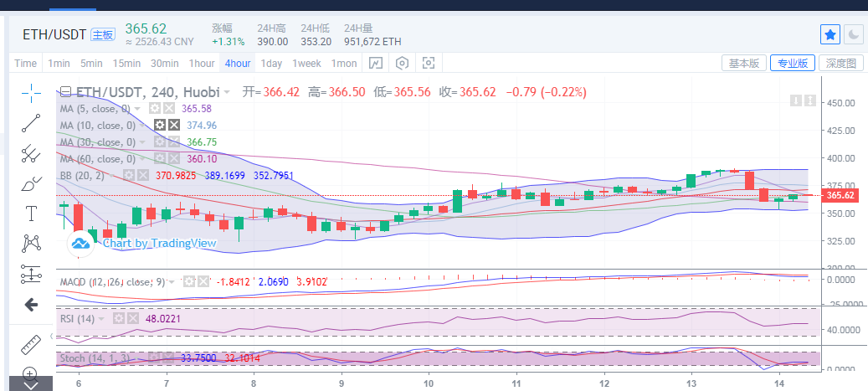Image resolution: width=868 pixels, height=391 pixels.
Task: Select the pitchfork drawing tool
Action: click(32, 153)
